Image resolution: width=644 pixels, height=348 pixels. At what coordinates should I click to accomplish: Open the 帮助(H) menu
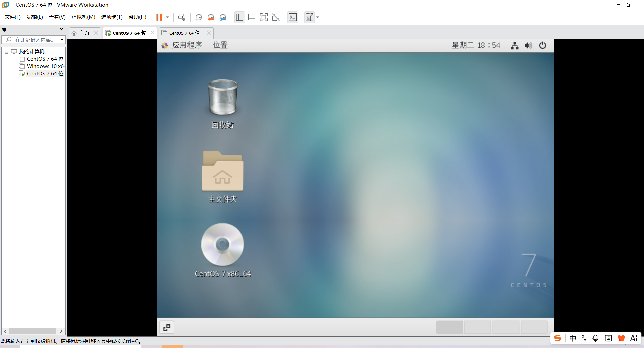(138, 17)
